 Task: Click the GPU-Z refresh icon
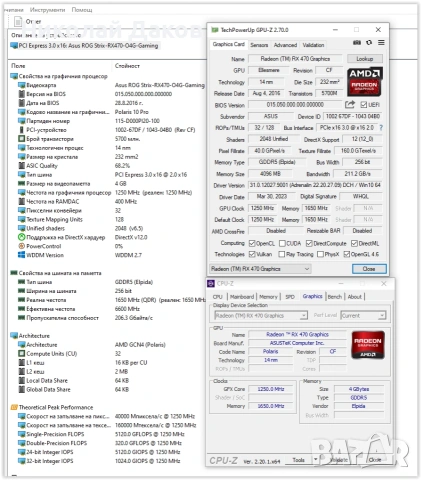pyautogui.click(x=369, y=43)
